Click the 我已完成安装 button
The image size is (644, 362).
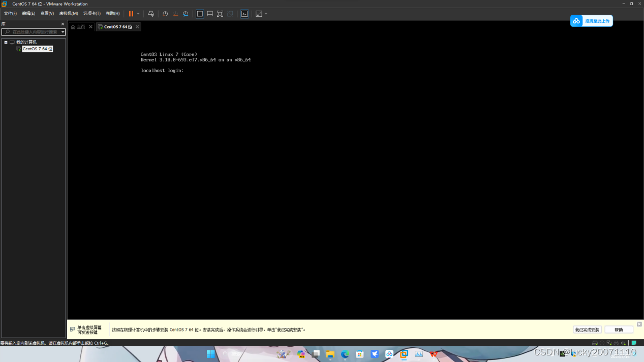coord(588,330)
